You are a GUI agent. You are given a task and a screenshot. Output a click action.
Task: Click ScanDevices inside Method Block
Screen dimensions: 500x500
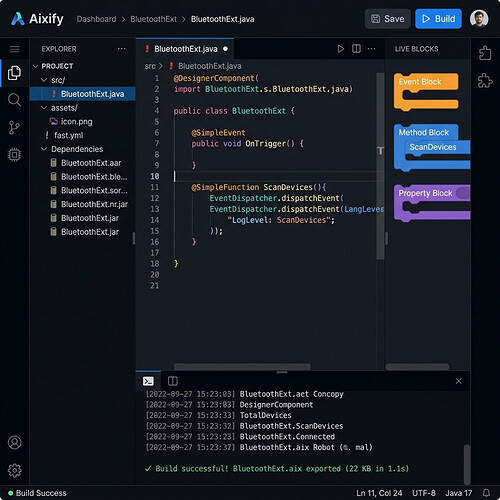coord(433,147)
